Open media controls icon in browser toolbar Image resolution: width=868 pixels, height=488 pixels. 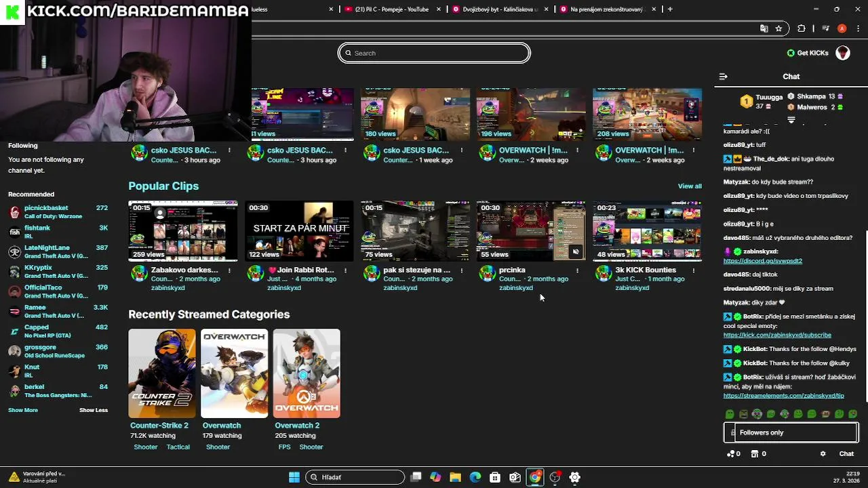[x=825, y=28]
